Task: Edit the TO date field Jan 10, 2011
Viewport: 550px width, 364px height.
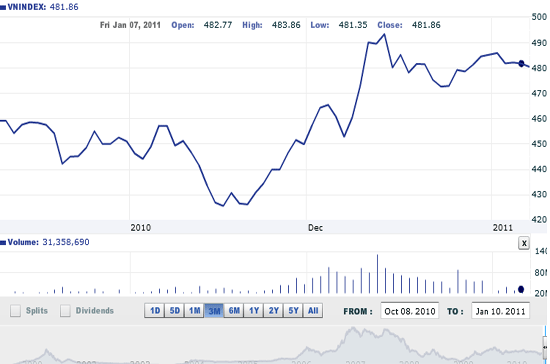Action: click(x=501, y=311)
